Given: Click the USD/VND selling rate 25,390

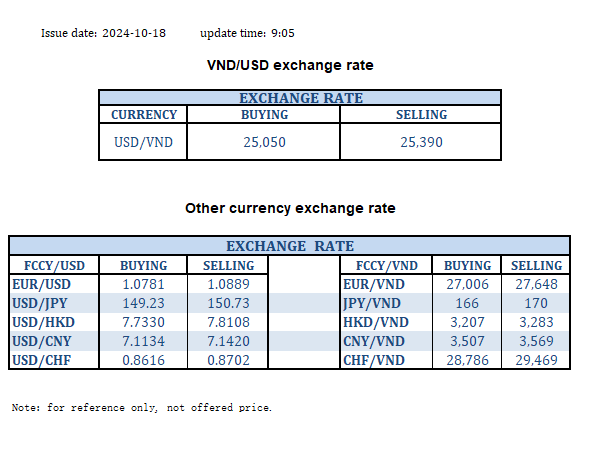Looking at the screenshot, I should coord(421,142).
